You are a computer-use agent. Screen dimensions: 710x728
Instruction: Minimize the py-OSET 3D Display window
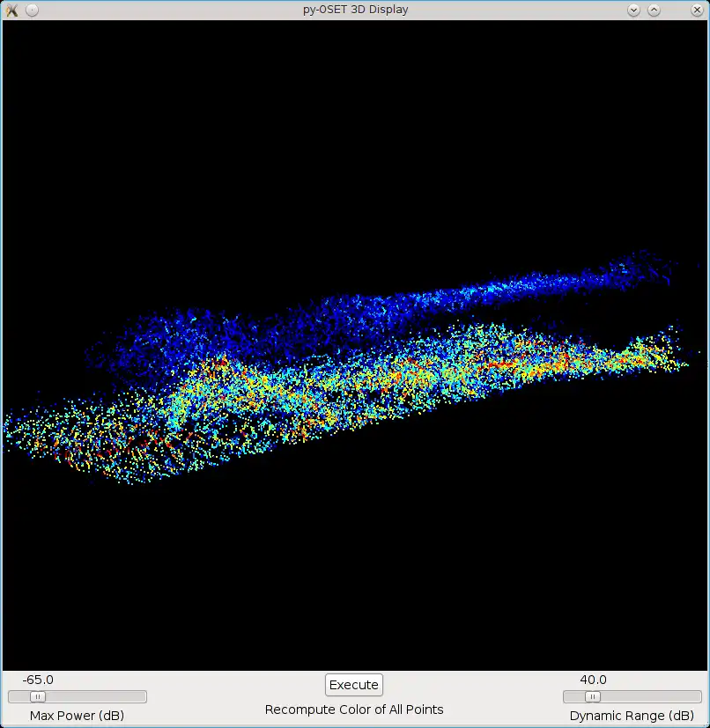click(x=633, y=10)
